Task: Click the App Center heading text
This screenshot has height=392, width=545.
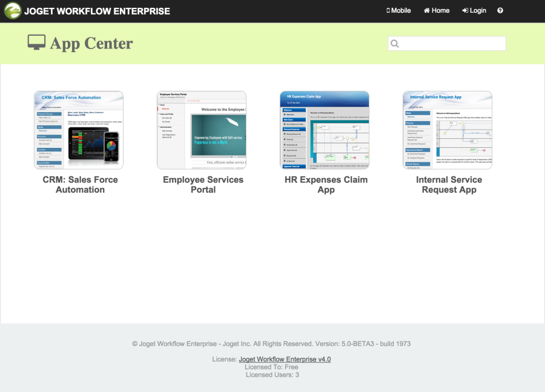Action: [x=91, y=44]
